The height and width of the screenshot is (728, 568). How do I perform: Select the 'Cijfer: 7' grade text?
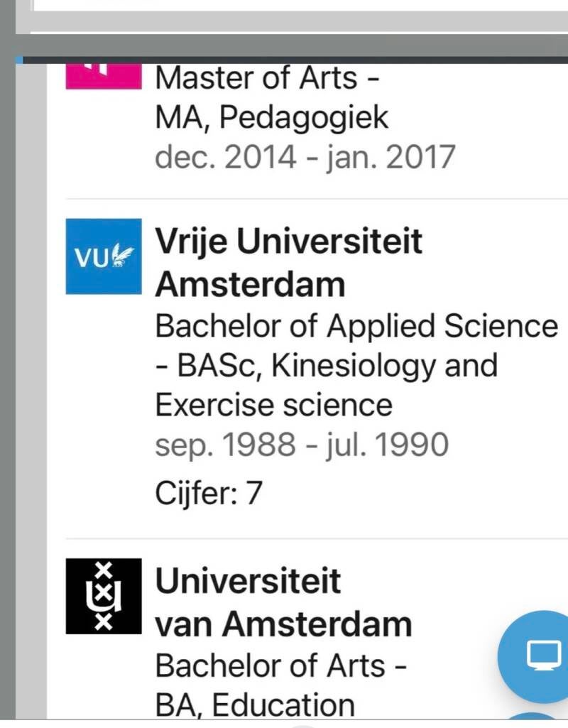tap(209, 493)
